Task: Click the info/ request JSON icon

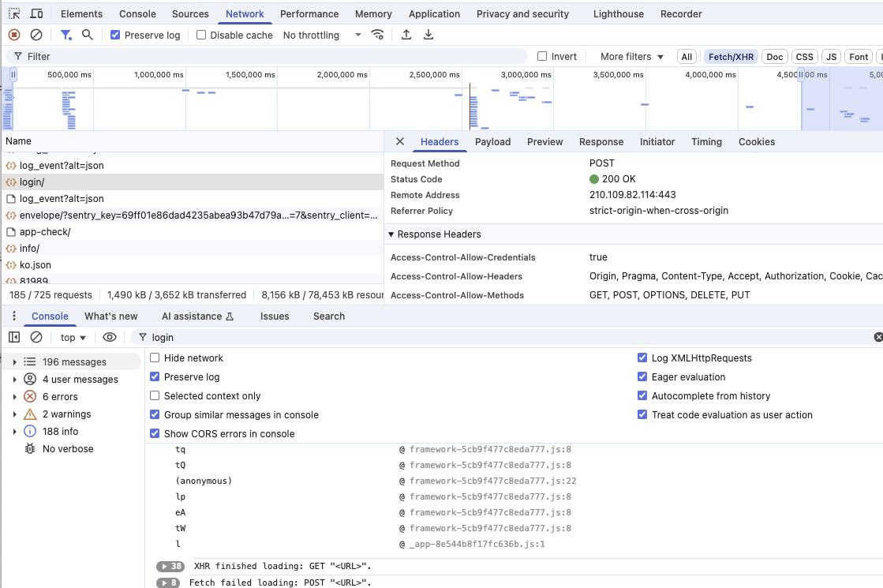Action: pyautogui.click(x=11, y=249)
